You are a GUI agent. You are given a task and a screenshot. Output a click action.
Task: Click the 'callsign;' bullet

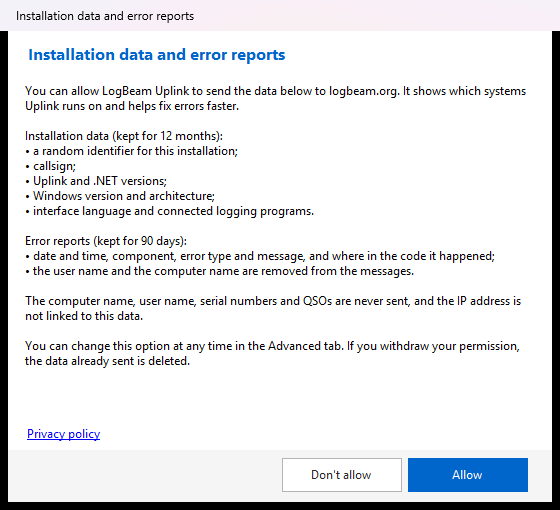[x=50, y=166]
